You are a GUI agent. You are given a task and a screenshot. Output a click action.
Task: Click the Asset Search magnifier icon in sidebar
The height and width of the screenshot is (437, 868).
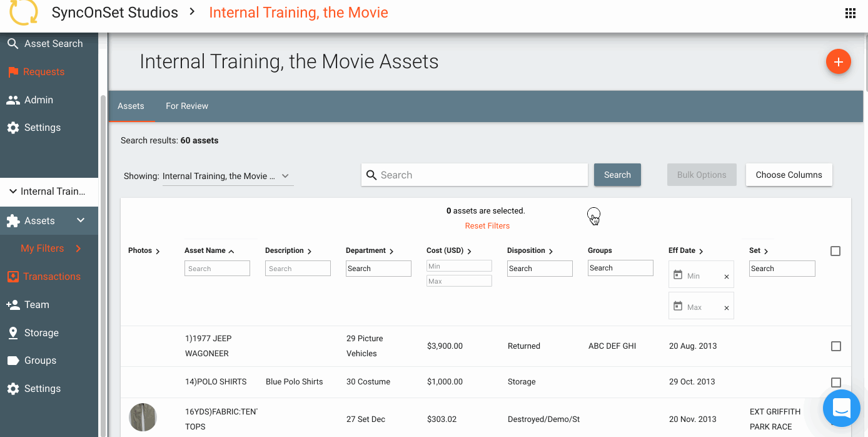(x=13, y=44)
